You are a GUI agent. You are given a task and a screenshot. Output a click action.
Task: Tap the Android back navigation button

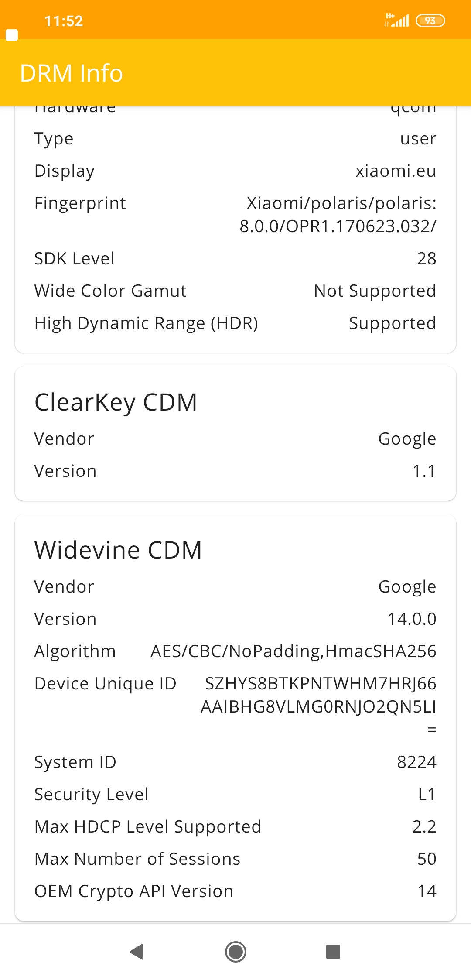(137, 952)
